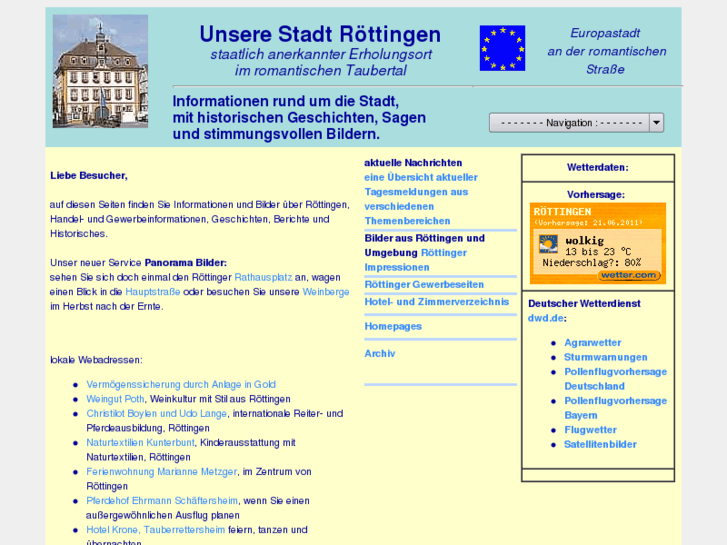This screenshot has height=545, width=727.
Task: Open the Sturmwarnungen link
Action: coord(606,357)
